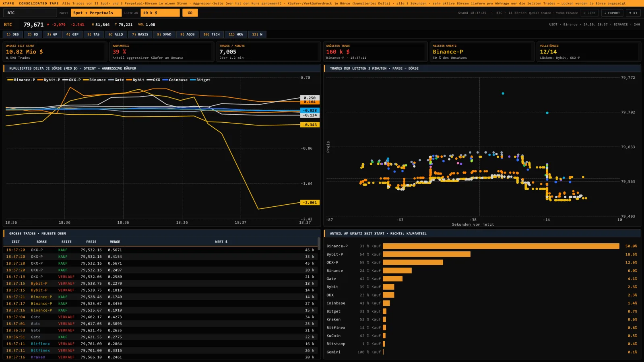Viewport: 644px width, 362px height.
Task: Switch to the 5) TAS tab
Action: tap(94, 35)
